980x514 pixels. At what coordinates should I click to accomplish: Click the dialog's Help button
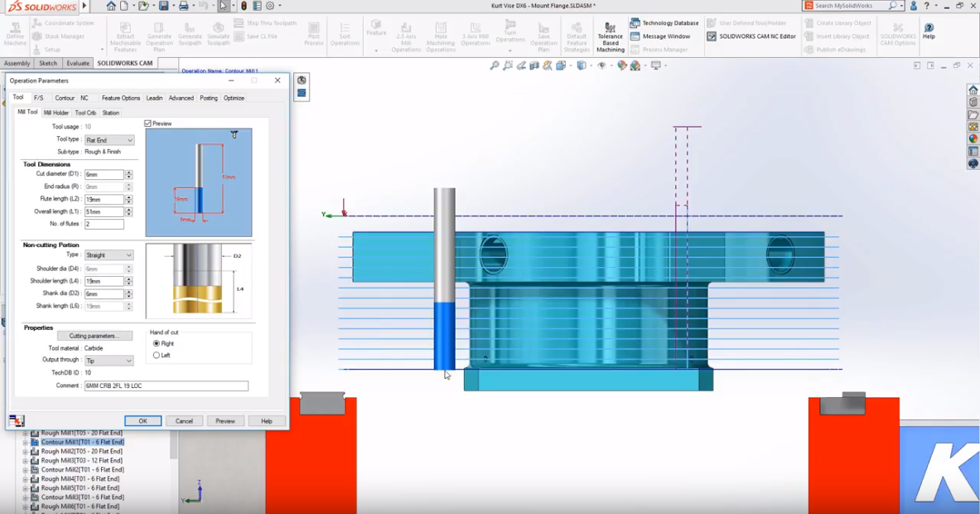266,421
